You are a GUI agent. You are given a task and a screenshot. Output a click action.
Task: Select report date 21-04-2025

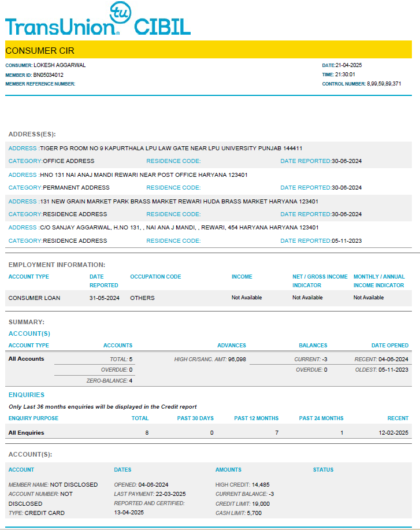coord(348,65)
